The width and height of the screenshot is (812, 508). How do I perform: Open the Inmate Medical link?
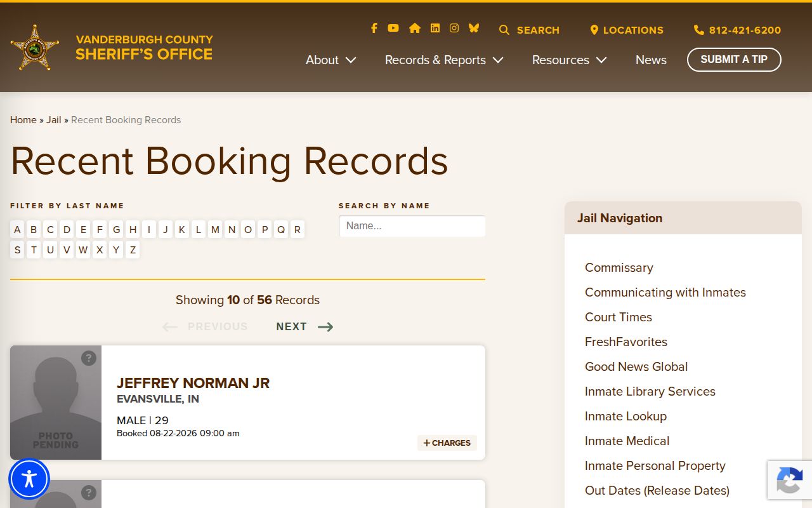(x=627, y=441)
